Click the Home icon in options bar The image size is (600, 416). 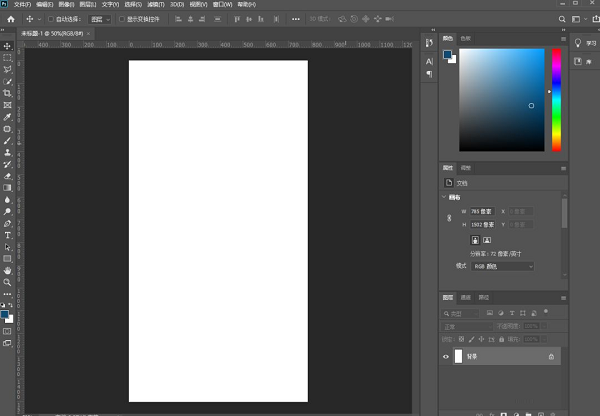click(10, 18)
